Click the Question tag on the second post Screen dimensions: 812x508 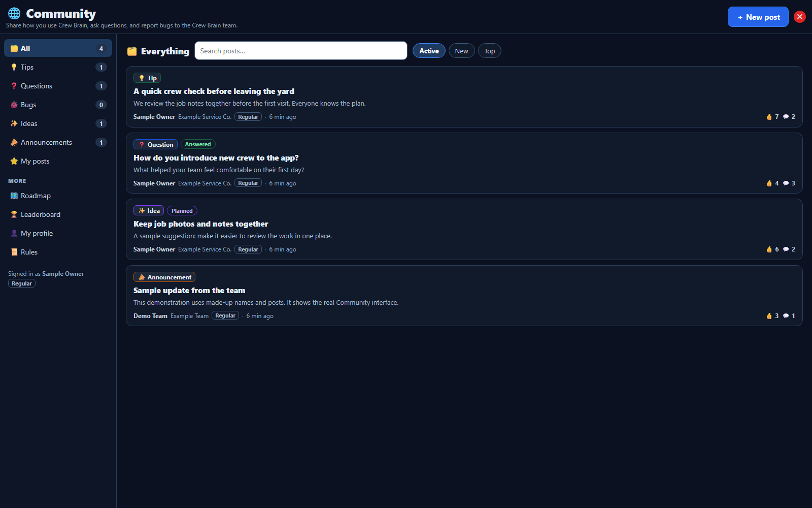pyautogui.click(x=155, y=144)
